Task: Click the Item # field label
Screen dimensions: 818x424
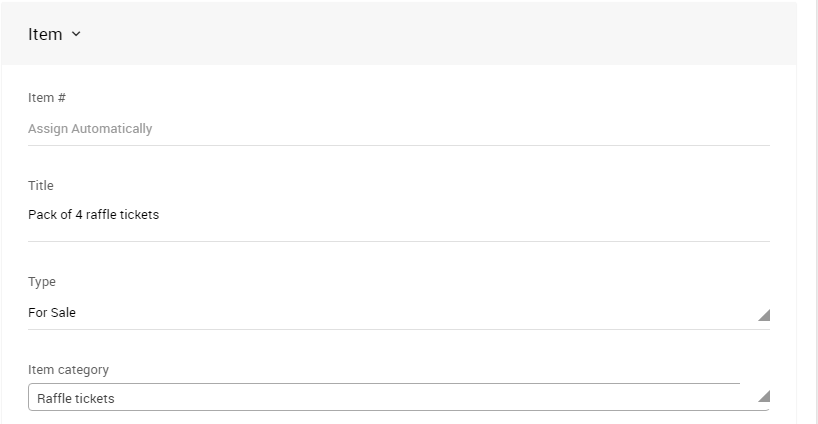Action: coord(47,98)
